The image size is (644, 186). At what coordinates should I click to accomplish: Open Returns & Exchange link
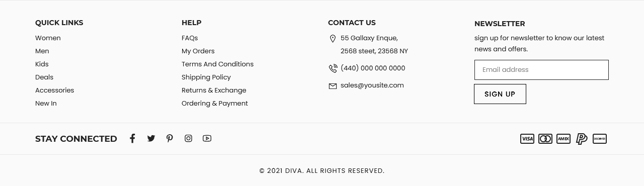point(214,90)
